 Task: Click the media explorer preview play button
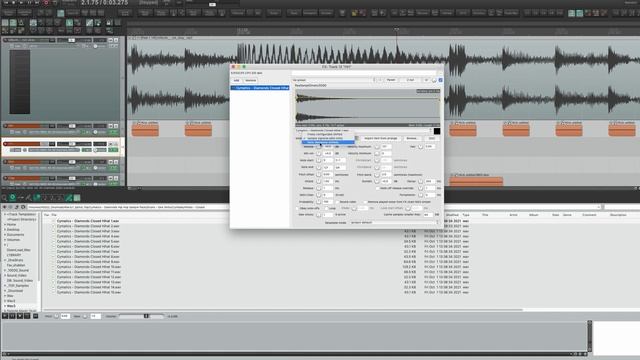(x=5, y=316)
